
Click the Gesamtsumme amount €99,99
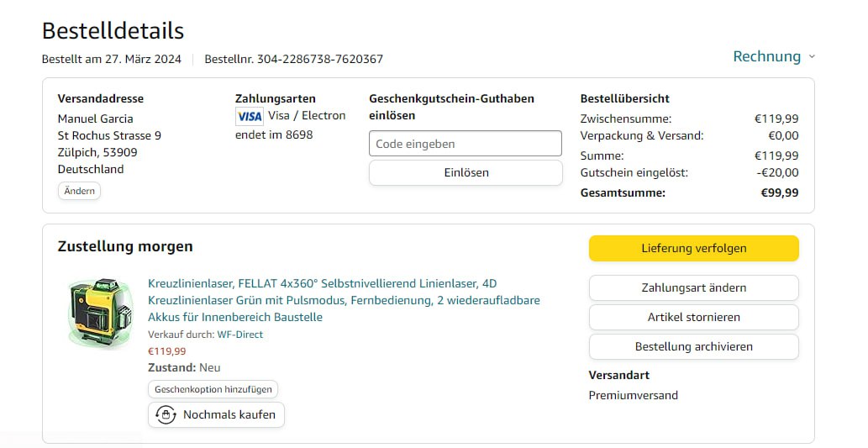[x=779, y=192]
